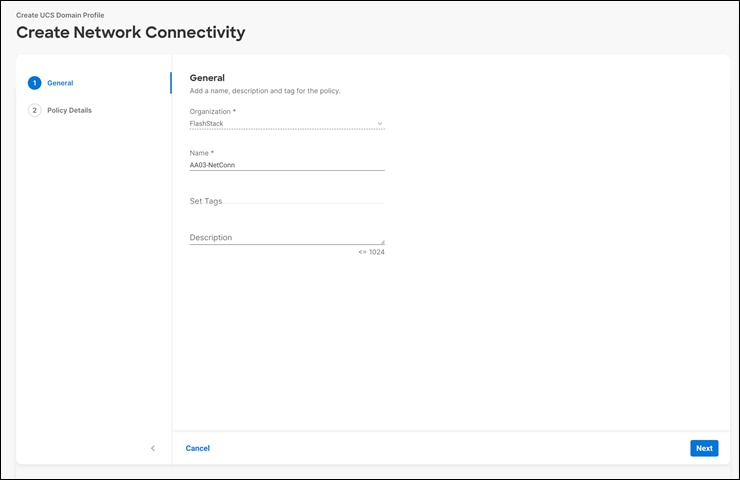Click the Create Network Connectivity heading

pos(131,32)
